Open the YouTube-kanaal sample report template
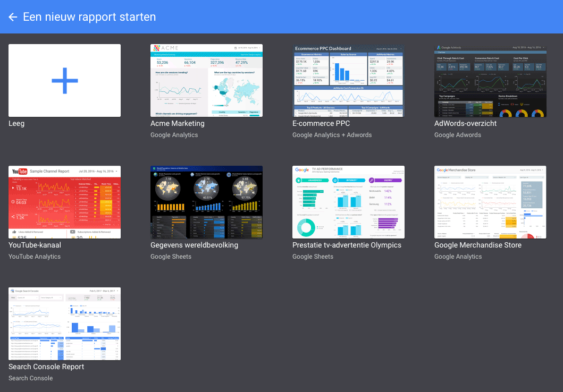Viewport: 563px width, 392px height. pos(64,202)
